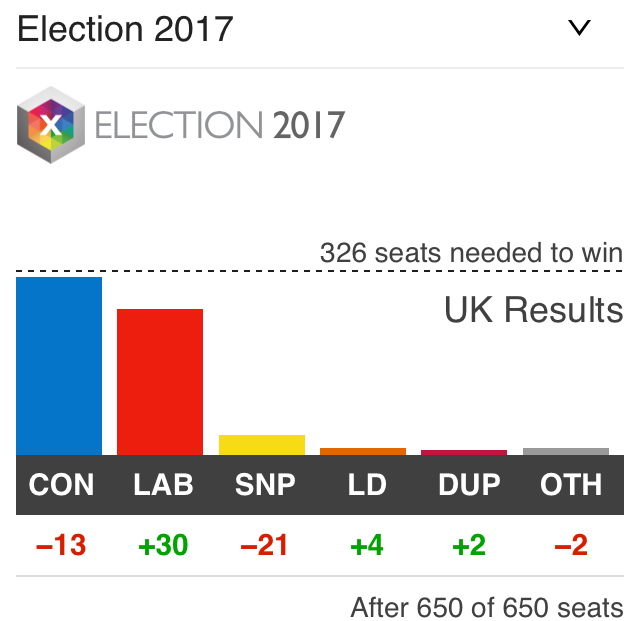Click the UK Results title text
This screenshot has width=640, height=621.
(x=533, y=310)
